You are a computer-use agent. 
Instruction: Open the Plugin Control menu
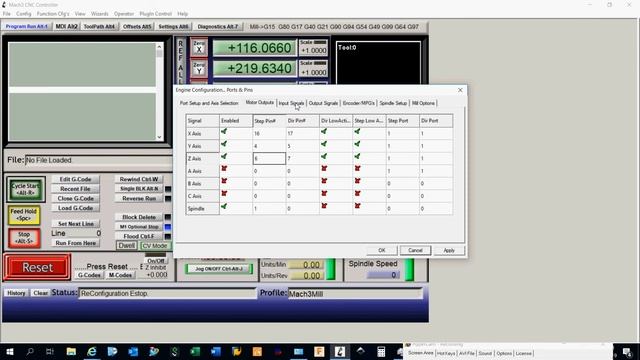point(156,13)
